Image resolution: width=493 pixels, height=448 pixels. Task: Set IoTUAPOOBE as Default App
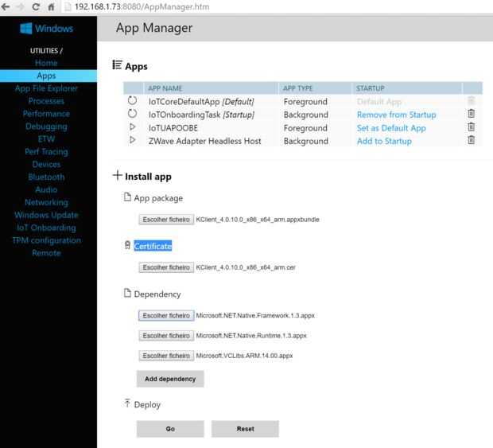click(391, 128)
